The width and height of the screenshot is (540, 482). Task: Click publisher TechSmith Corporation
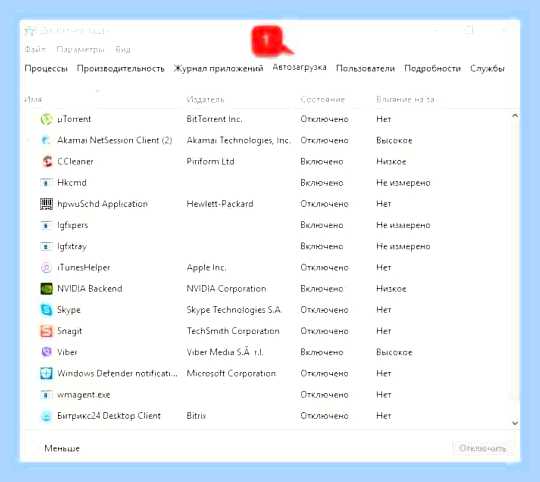[233, 331]
